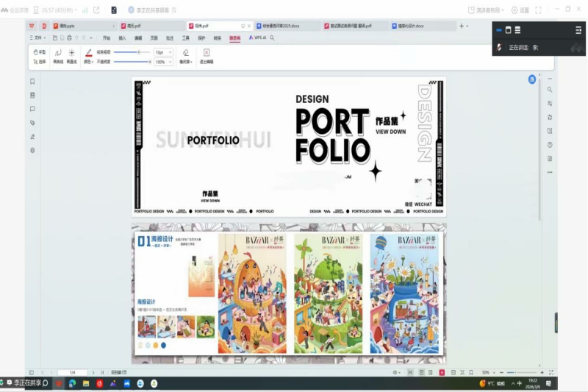Image resolution: width=588 pixels, height=392 pixels.
Task: Open the 设置 settings in meeting bar
Action: point(520,10)
